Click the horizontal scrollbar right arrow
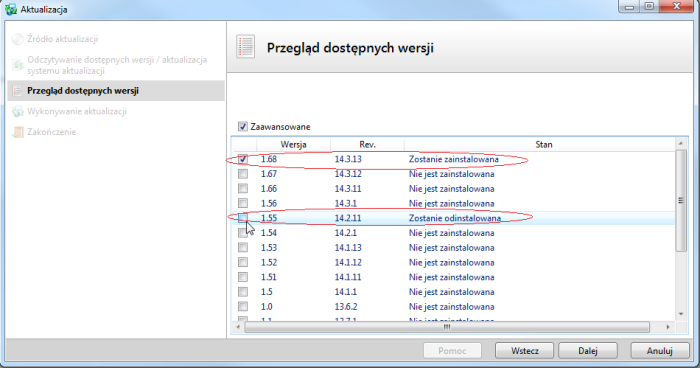The image size is (700, 368). point(668,327)
